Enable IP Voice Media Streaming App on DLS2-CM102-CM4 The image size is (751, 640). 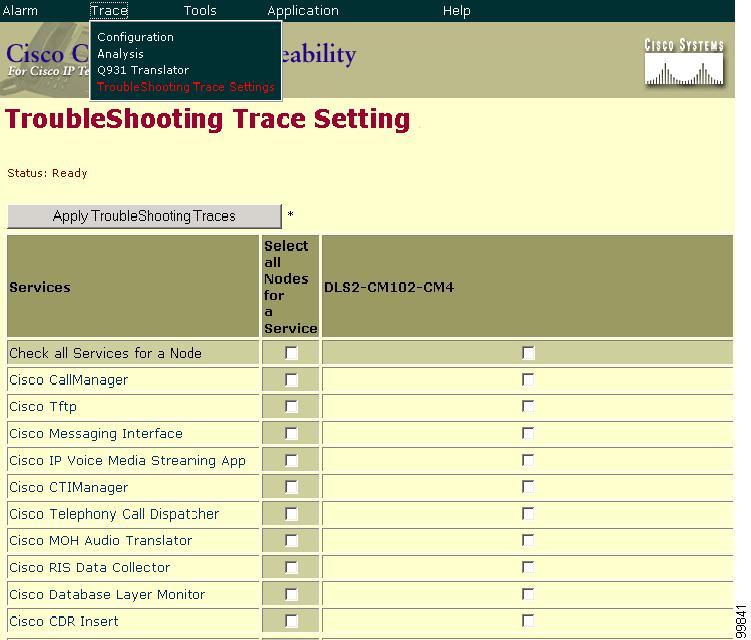pyautogui.click(x=528, y=460)
